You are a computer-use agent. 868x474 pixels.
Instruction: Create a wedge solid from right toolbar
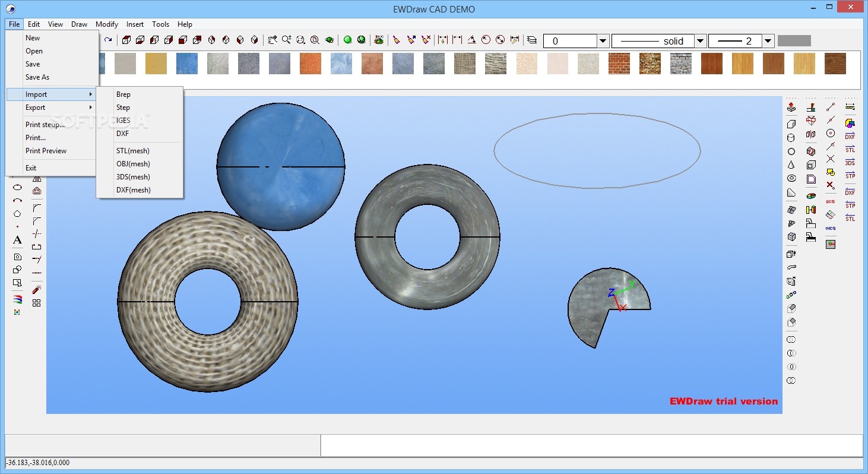pyautogui.click(x=791, y=192)
